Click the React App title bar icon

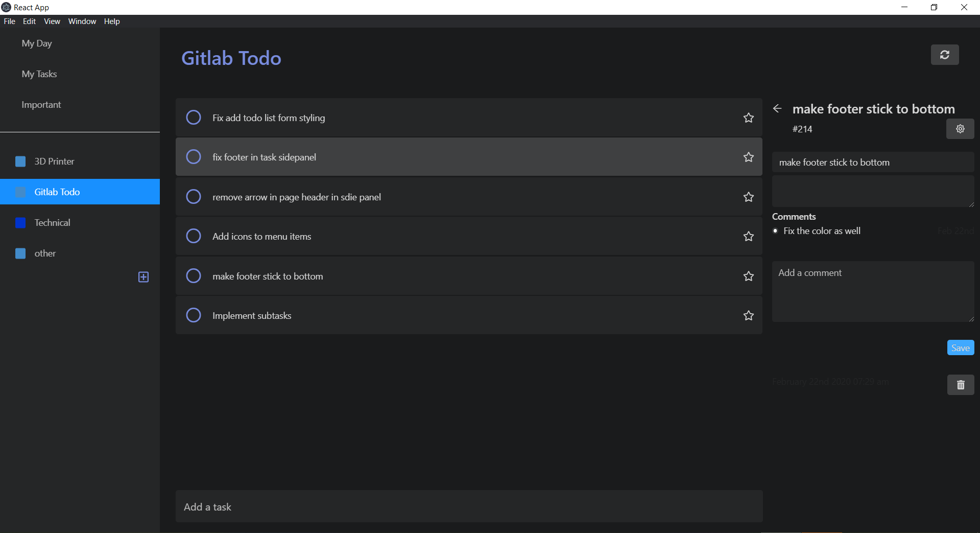click(6, 7)
